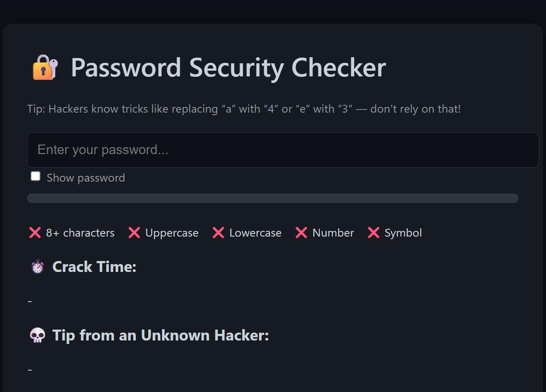Image resolution: width=546 pixels, height=392 pixels.
Task: Tick the checkbox under the password field
Action: pyautogui.click(x=35, y=176)
